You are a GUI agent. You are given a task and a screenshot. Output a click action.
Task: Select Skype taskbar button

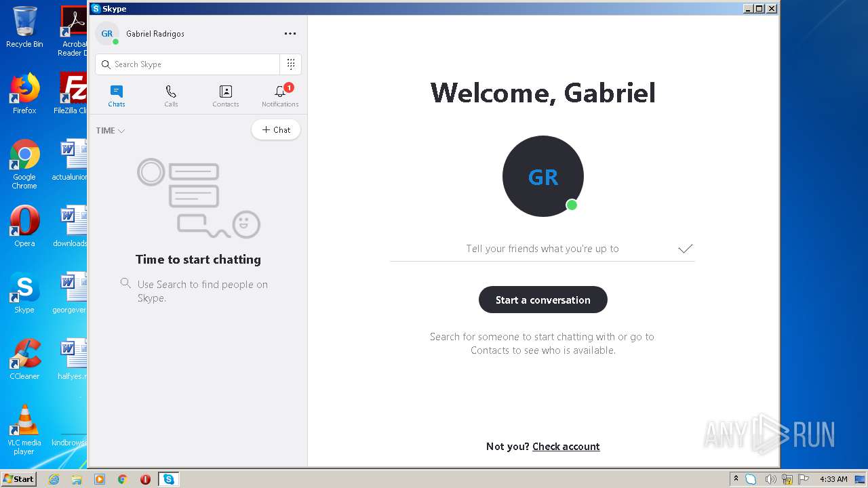168,479
